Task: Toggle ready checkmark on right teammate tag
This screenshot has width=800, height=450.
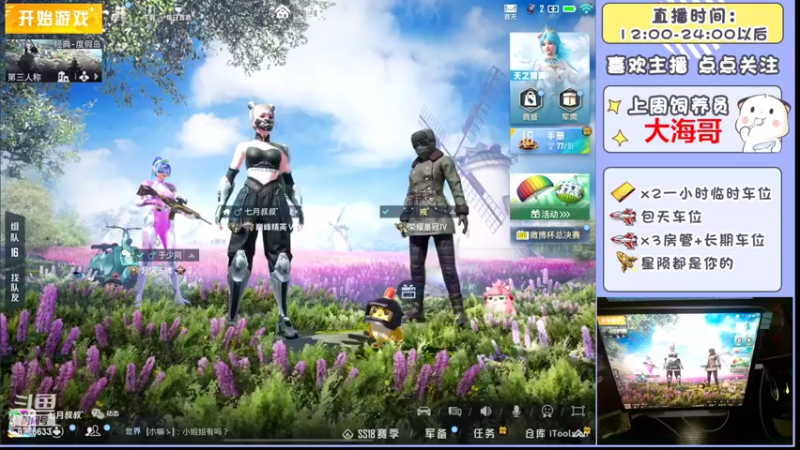Action: [386, 212]
